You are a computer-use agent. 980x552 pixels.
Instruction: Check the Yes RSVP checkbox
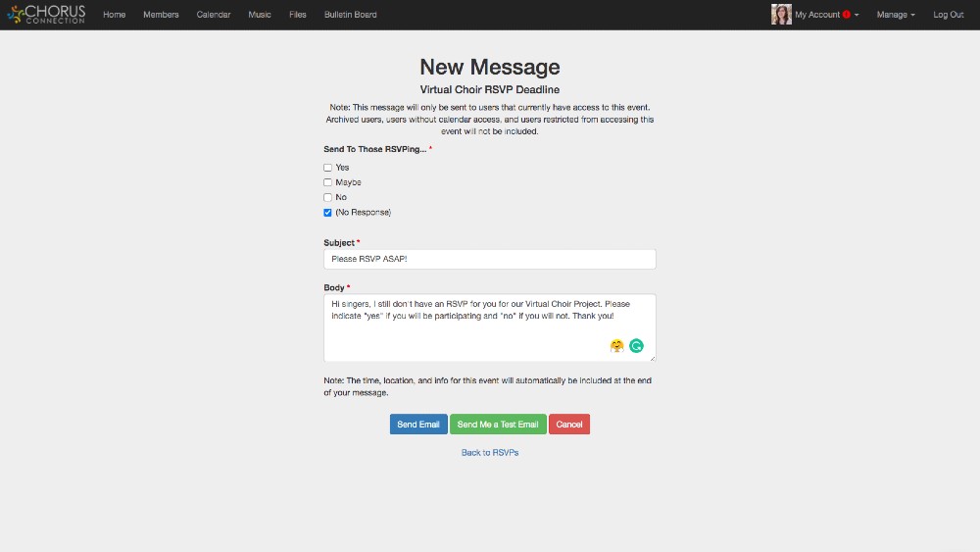(x=328, y=168)
